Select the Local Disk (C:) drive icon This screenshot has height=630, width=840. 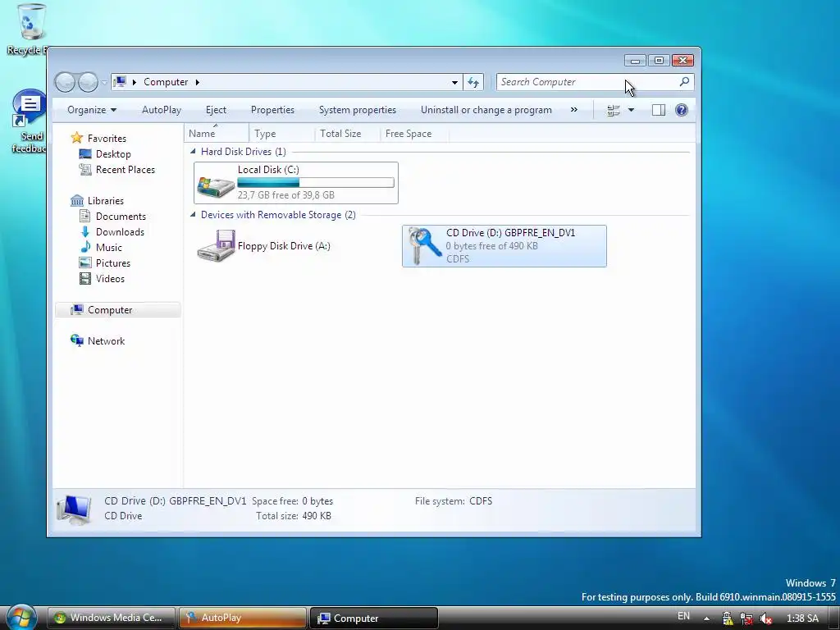pos(216,186)
